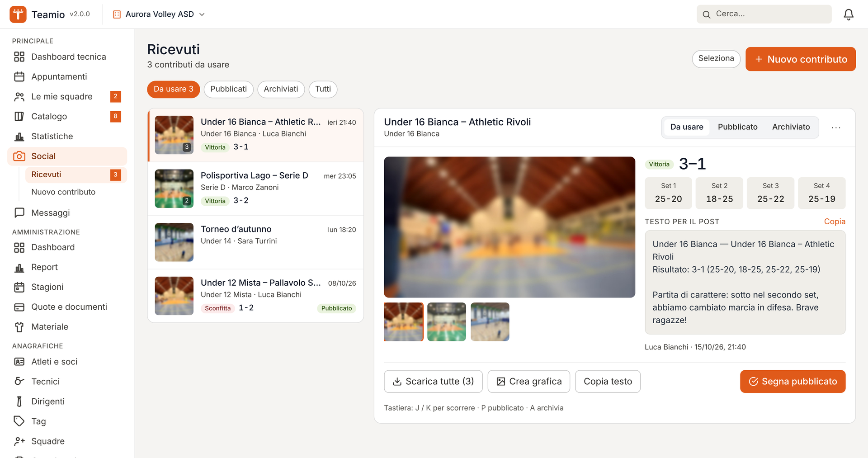Filter list by Da usare 3
Image resolution: width=868 pixels, height=458 pixels.
tap(174, 89)
